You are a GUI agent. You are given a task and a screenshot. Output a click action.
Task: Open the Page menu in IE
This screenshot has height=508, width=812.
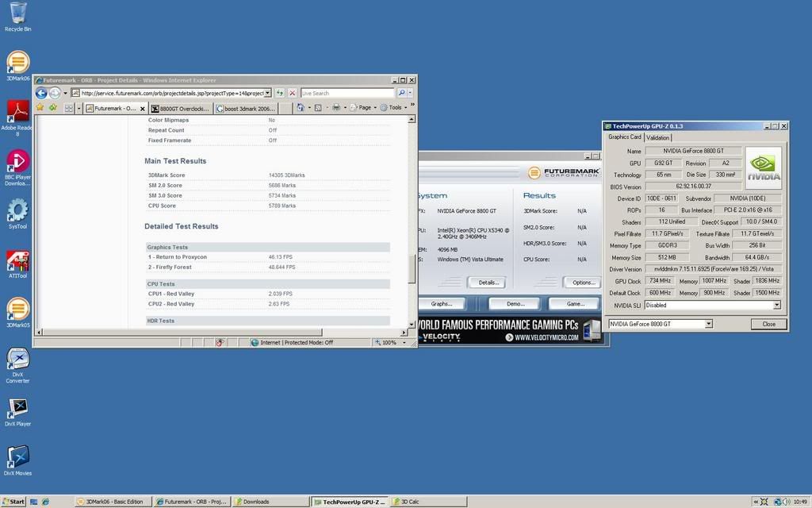363,108
